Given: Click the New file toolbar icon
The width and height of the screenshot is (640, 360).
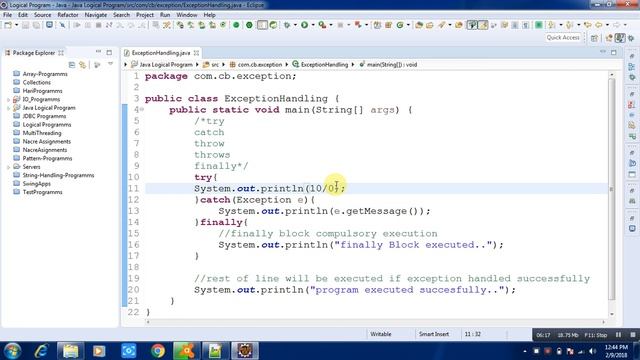Looking at the screenshot, I should [x=8, y=25].
